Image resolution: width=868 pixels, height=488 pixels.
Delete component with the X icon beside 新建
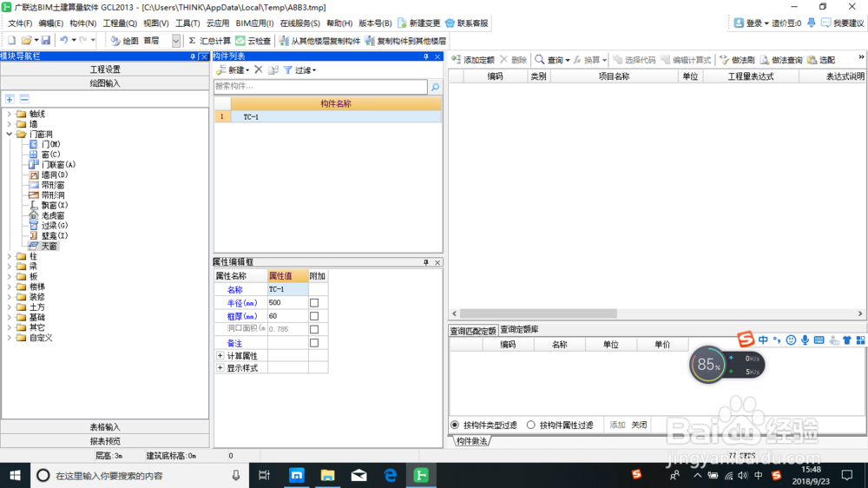point(259,69)
